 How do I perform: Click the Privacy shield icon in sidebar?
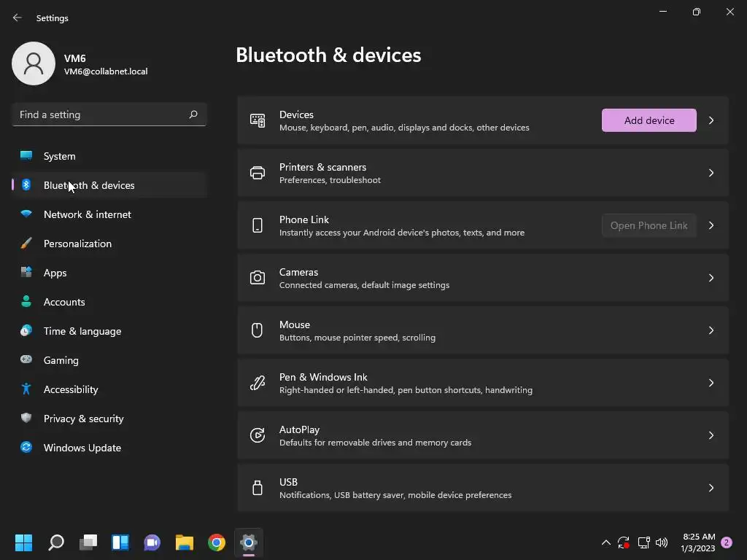pos(26,418)
